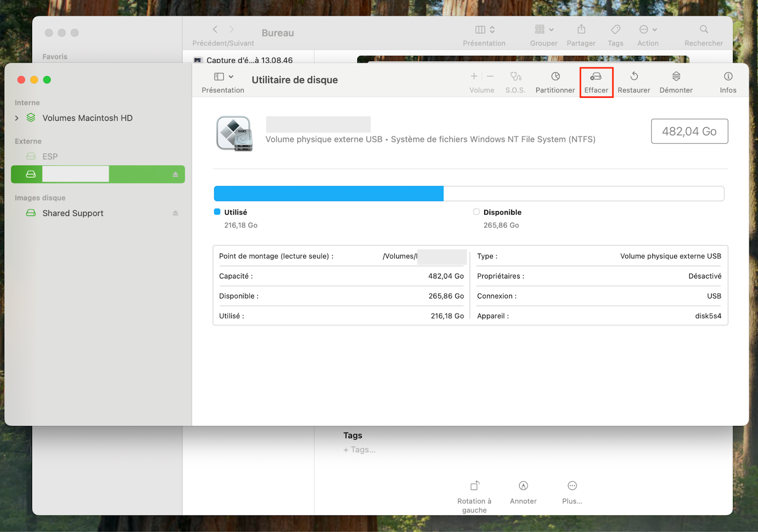Click Rotation à gauche icon

tap(474, 486)
